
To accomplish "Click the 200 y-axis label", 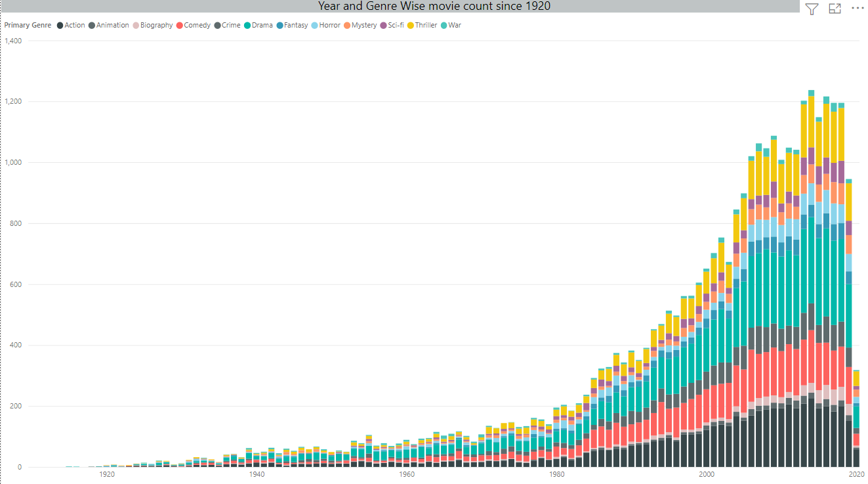I will 16,407.
